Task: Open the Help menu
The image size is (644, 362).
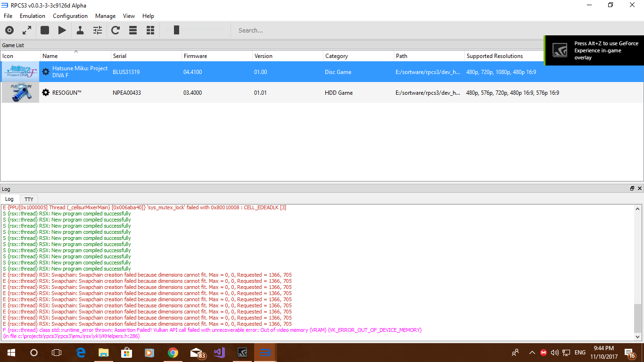Action: click(148, 16)
